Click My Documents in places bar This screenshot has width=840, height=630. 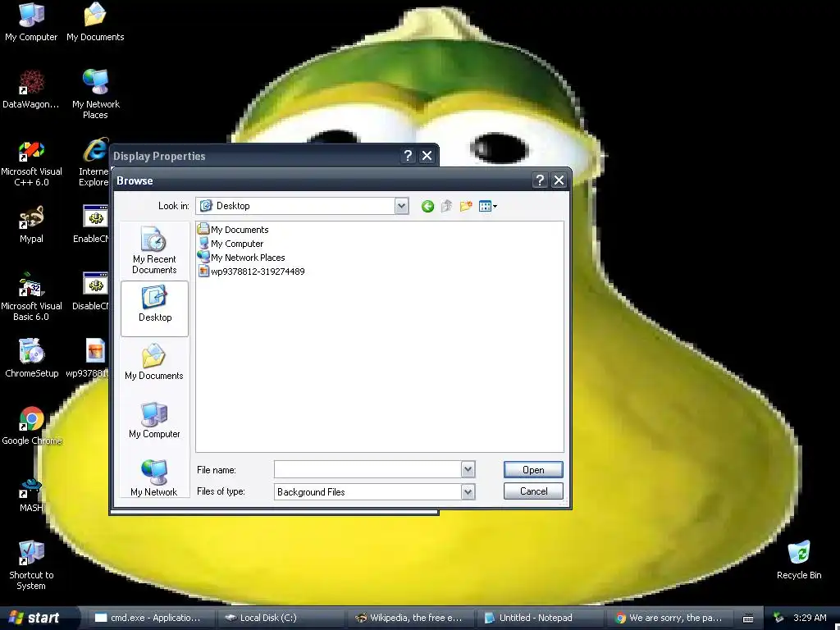pyautogui.click(x=154, y=362)
